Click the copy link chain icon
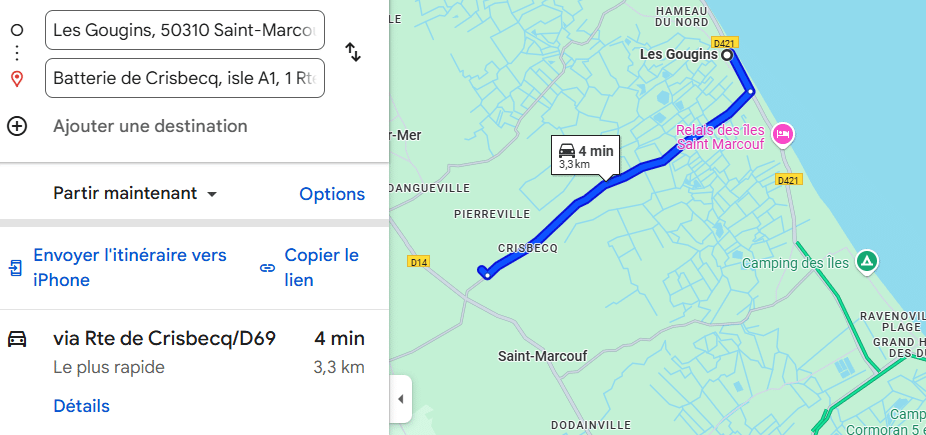Viewport: 926px width, 435px height. coord(267,268)
